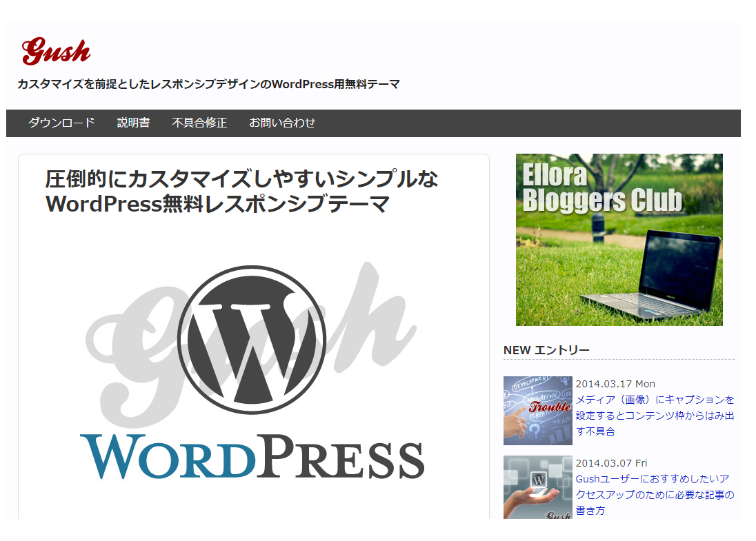The height and width of the screenshot is (541, 756).
Task: Open the entry link Gushユーザーにおすすめしたいアクセスアップ
Action: [655, 495]
